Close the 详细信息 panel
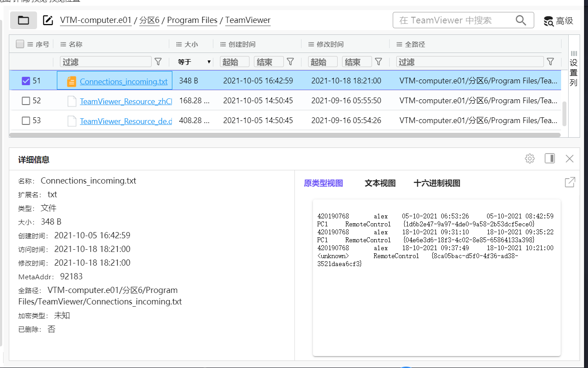588x368 pixels. click(569, 158)
